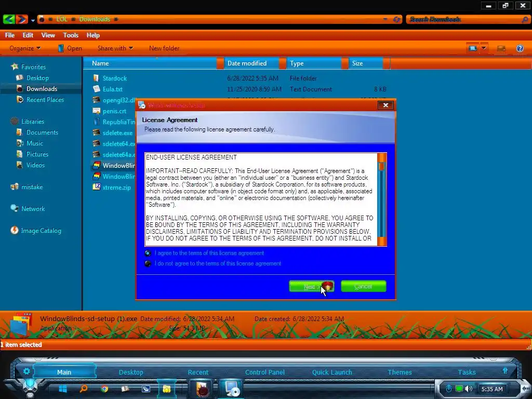Select Recent Places in the sidebar
Screen dimensions: 532x399
tap(45, 99)
